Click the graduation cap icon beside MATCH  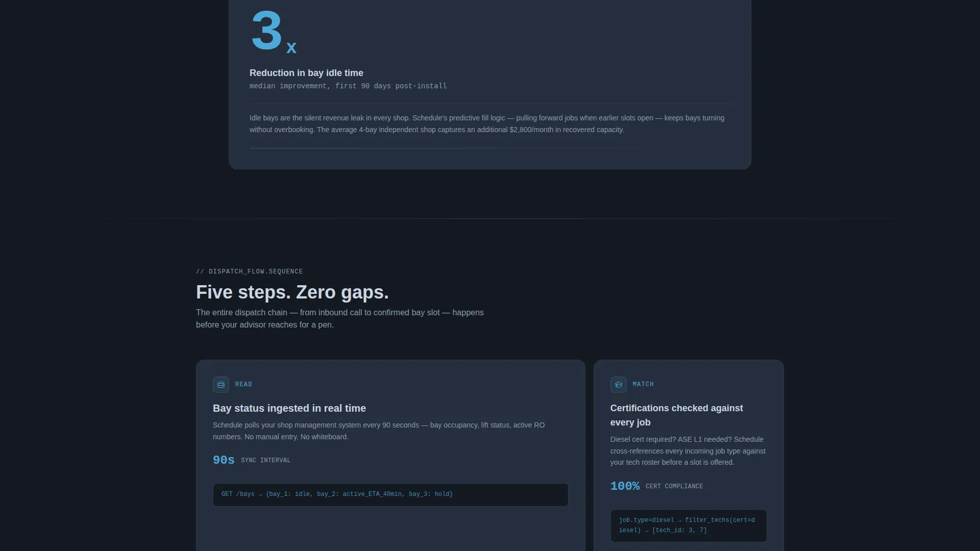point(619,385)
